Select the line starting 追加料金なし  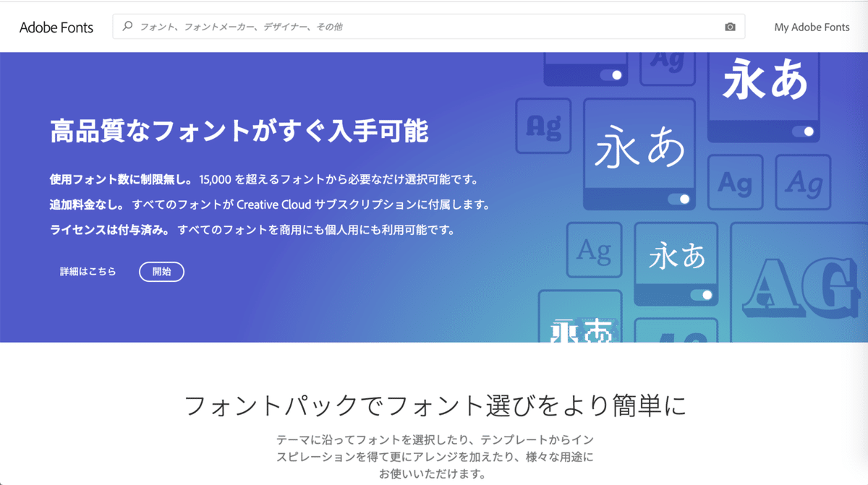(271, 205)
